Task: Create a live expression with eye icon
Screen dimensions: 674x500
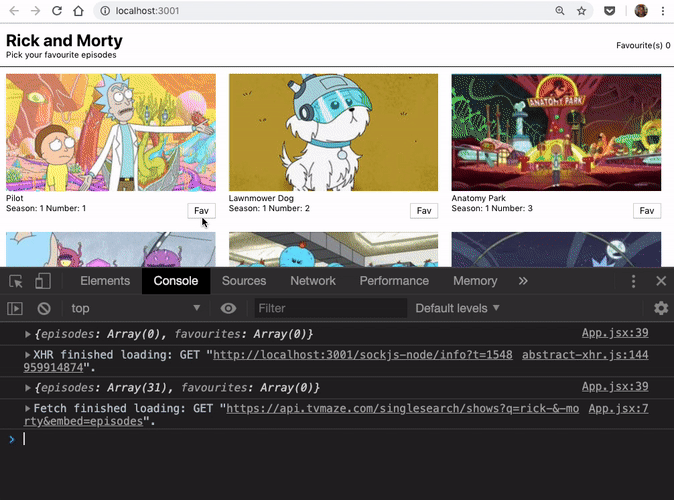Action: click(228, 308)
